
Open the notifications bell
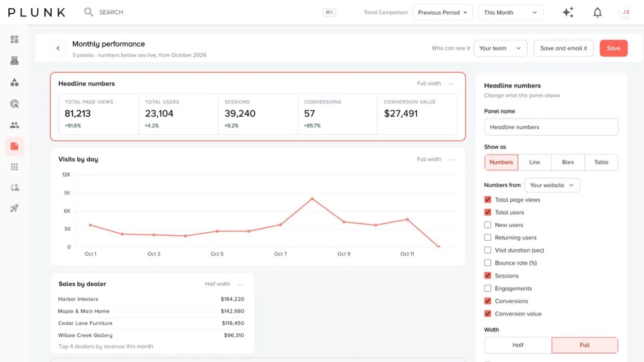click(598, 12)
